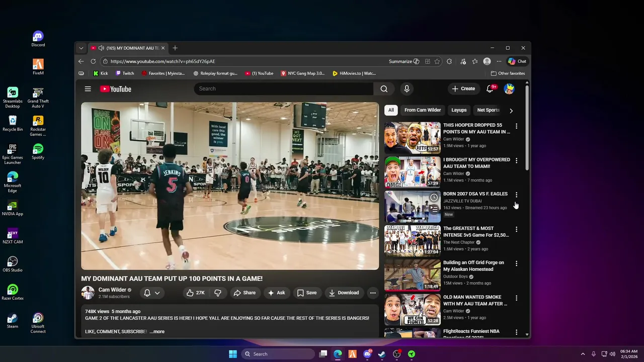Open more actions ellipsis under the video

(x=373, y=293)
